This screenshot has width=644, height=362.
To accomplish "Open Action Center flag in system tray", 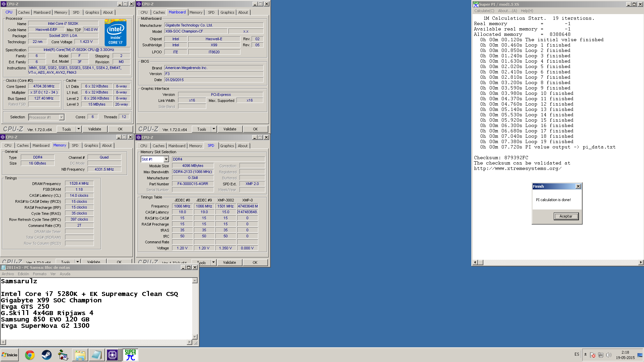I will coord(593,355).
